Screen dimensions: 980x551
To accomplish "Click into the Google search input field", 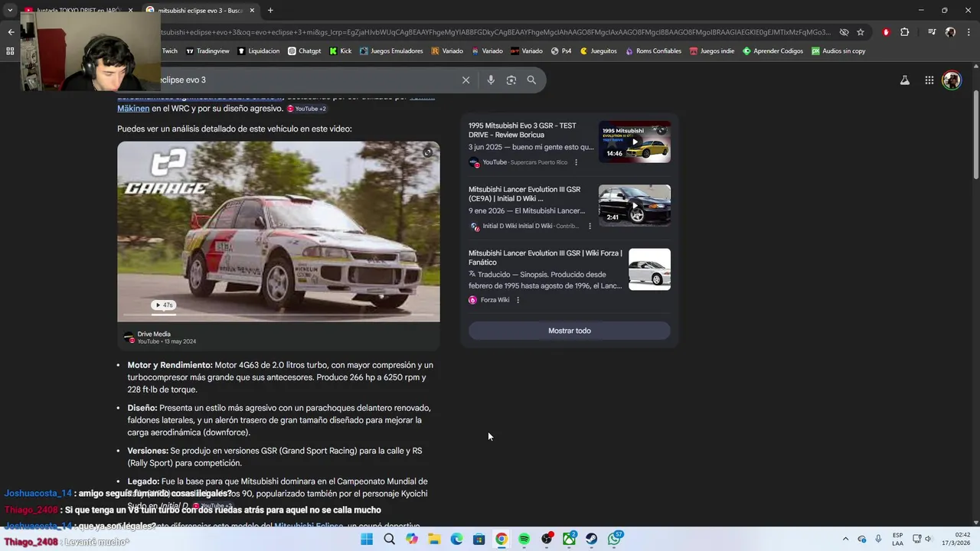I will (x=306, y=80).
